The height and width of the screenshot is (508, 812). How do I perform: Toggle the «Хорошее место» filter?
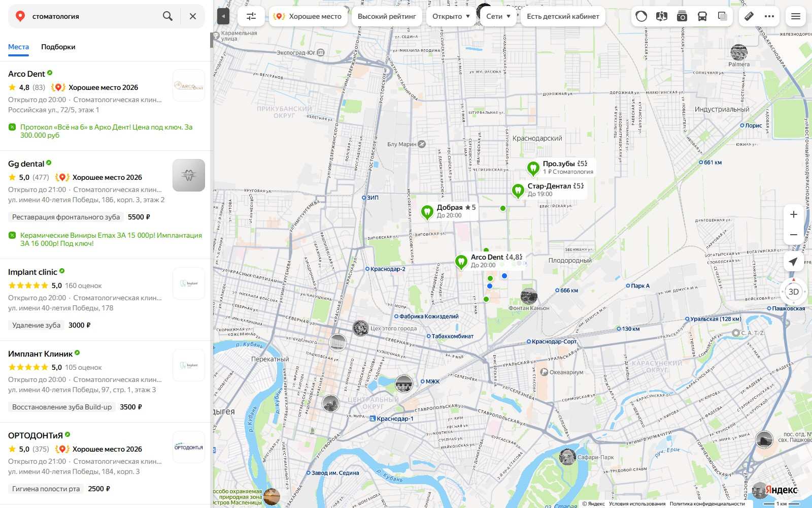tap(308, 16)
